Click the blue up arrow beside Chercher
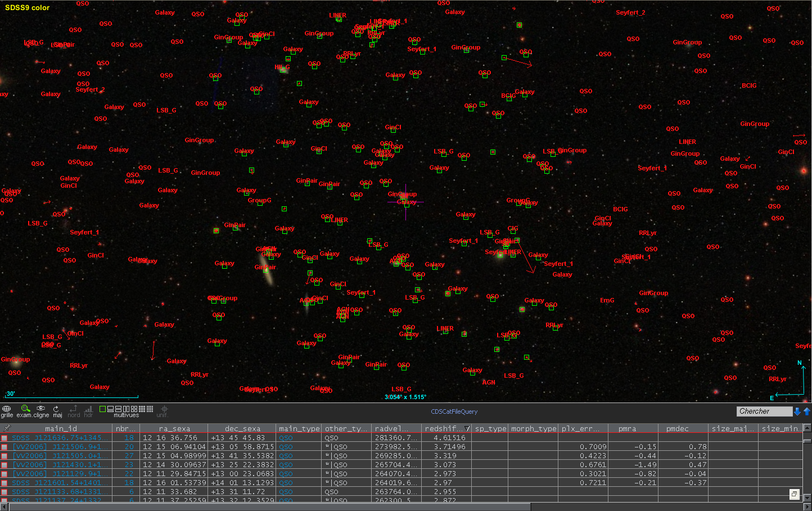The image size is (812, 511). tap(807, 411)
